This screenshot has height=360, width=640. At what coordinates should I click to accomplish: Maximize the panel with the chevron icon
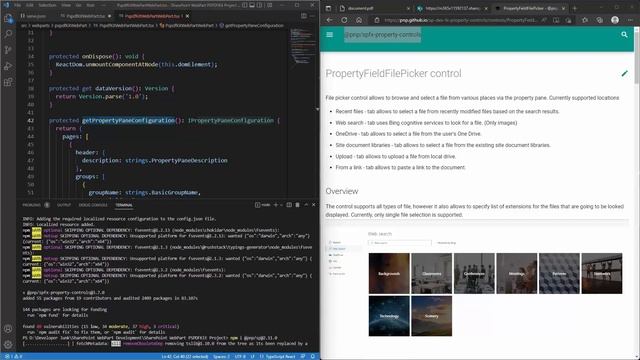[306, 205]
